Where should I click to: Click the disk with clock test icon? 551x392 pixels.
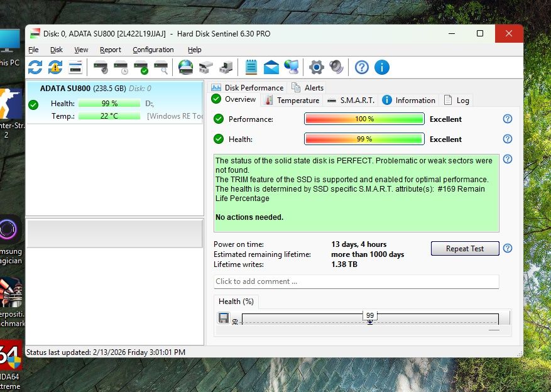coord(121,67)
